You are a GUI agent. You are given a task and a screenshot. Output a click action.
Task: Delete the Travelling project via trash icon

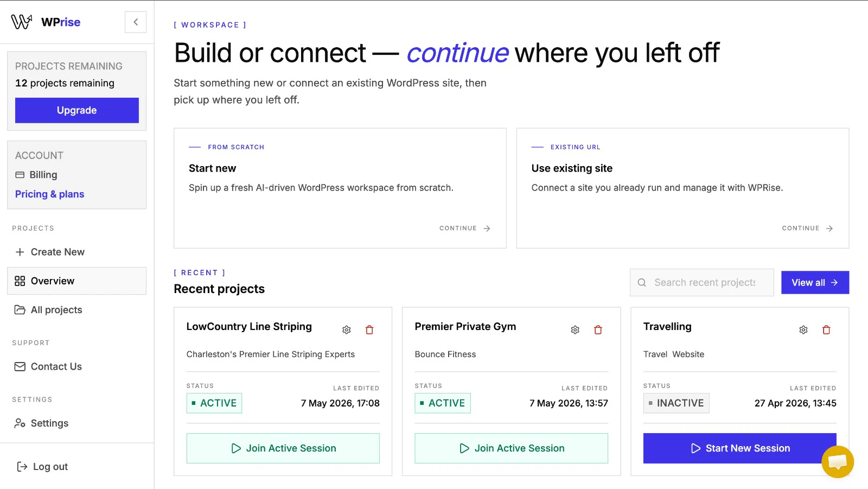[826, 330]
